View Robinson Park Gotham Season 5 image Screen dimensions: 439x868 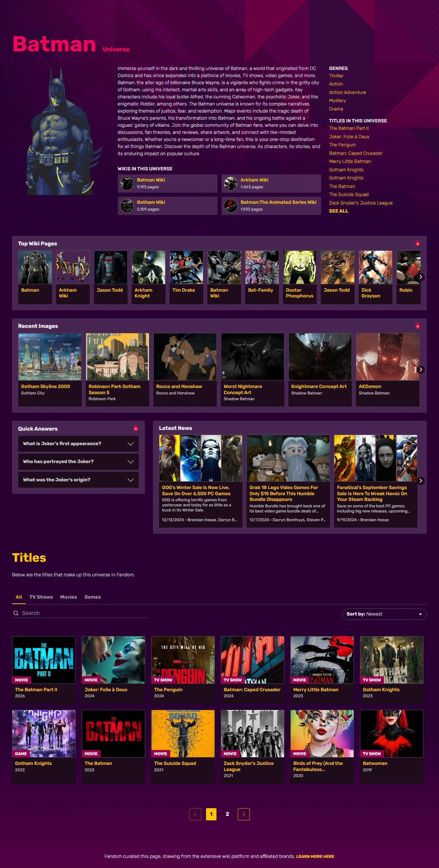118,357
